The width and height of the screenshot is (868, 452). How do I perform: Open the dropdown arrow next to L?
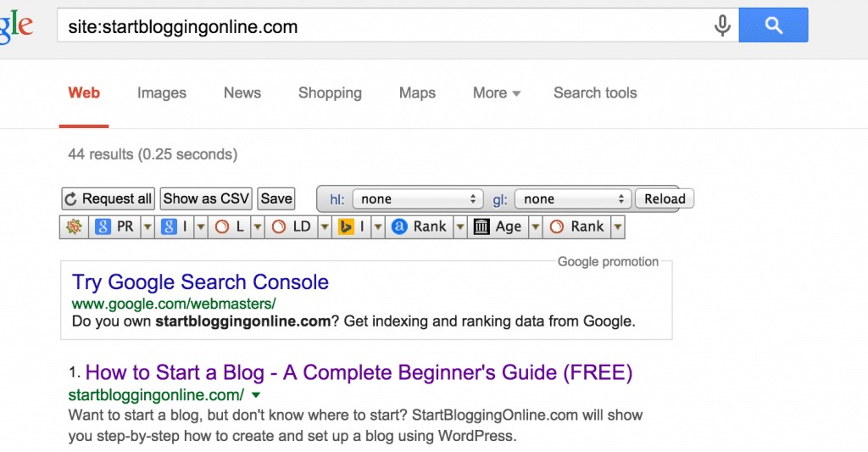(x=258, y=227)
